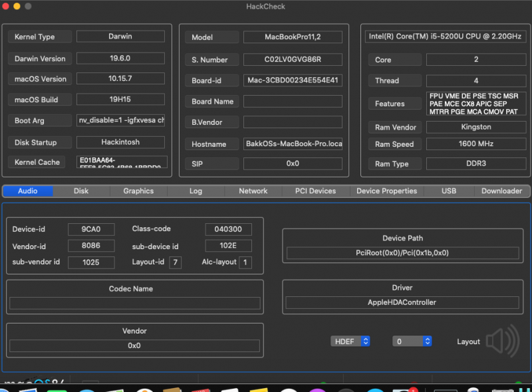Open the Downloader tab
This screenshot has height=392, width=532.
(x=502, y=191)
